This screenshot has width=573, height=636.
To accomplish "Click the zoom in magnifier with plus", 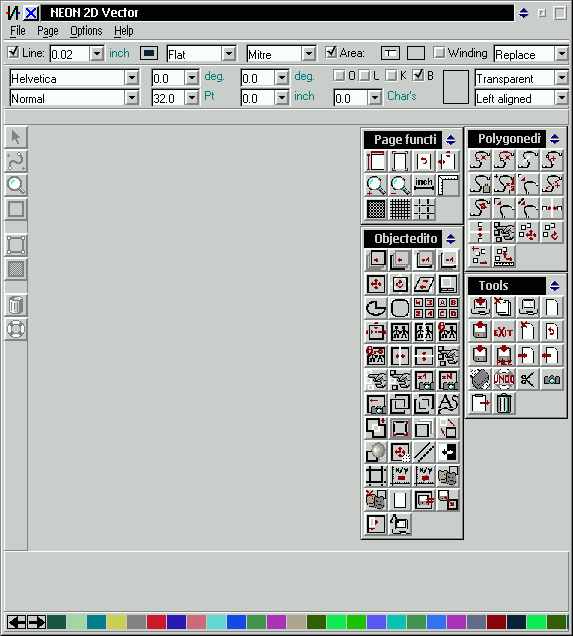I will tap(376, 185).
